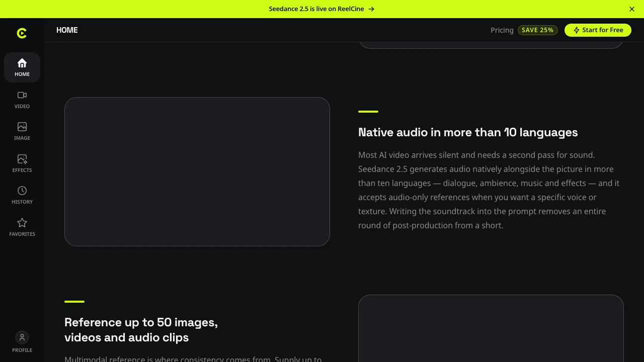Viewport: 644px width, 362px height.
Task: Open the Home sidebar item
Action: 22,67
